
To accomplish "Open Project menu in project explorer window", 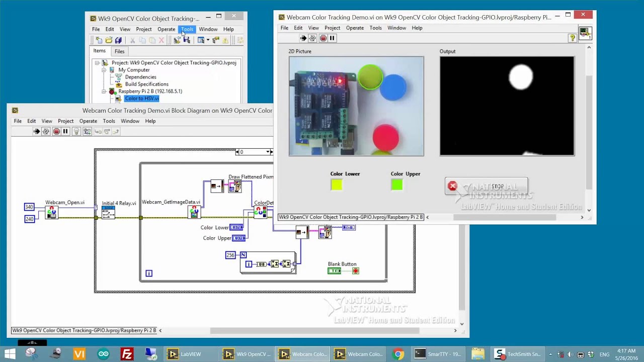I will pyautogui.click(x=144, y=29).
